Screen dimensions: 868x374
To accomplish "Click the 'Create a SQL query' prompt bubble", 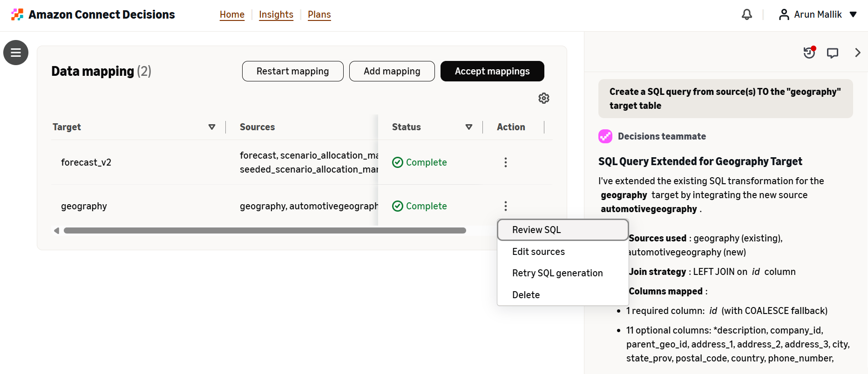I will click(x=726, y=99).
